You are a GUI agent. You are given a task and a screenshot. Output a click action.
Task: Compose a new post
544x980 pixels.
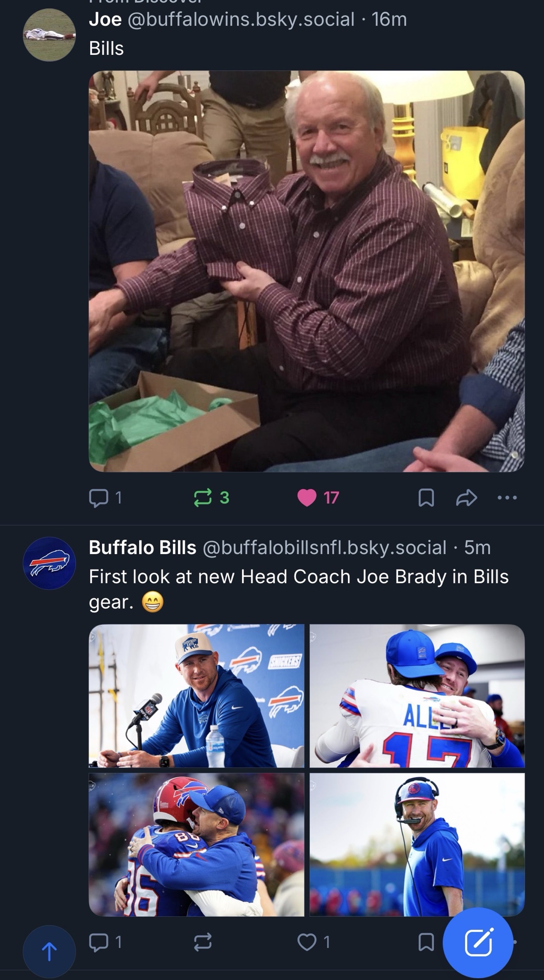[x=478, y=942]
